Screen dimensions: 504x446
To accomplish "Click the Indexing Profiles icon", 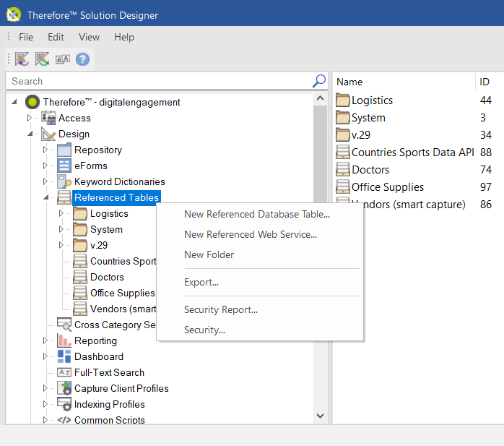I will tap(64, 404).
